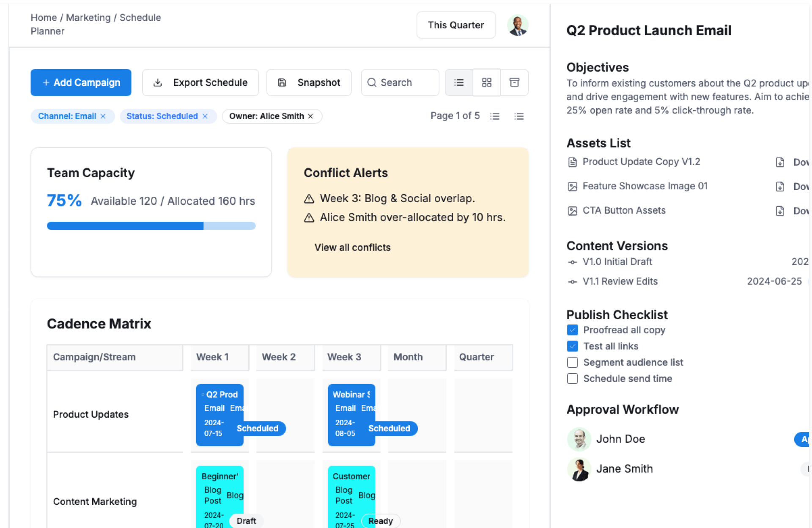
Task: Select the Week 3 column header
Action: 351,357
